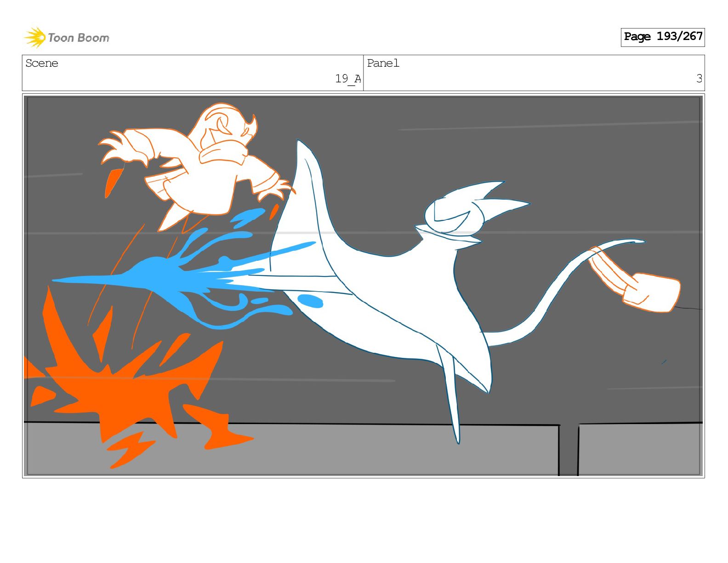728x563 pixels.
Task: Click the storyboard panel thumbnail image
Action: (363, 286)
